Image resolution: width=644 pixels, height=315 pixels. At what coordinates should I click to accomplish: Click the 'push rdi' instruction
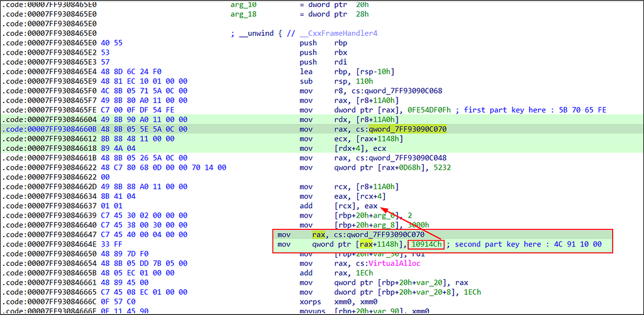pos(324,62)
